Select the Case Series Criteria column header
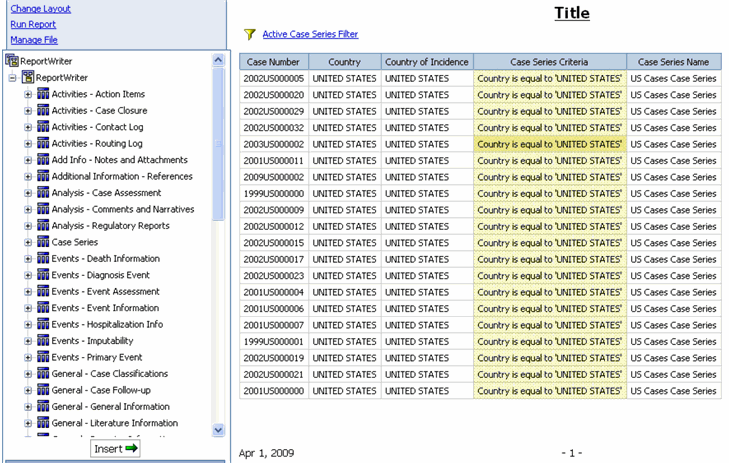729x463 pixels. coord(550,62)
